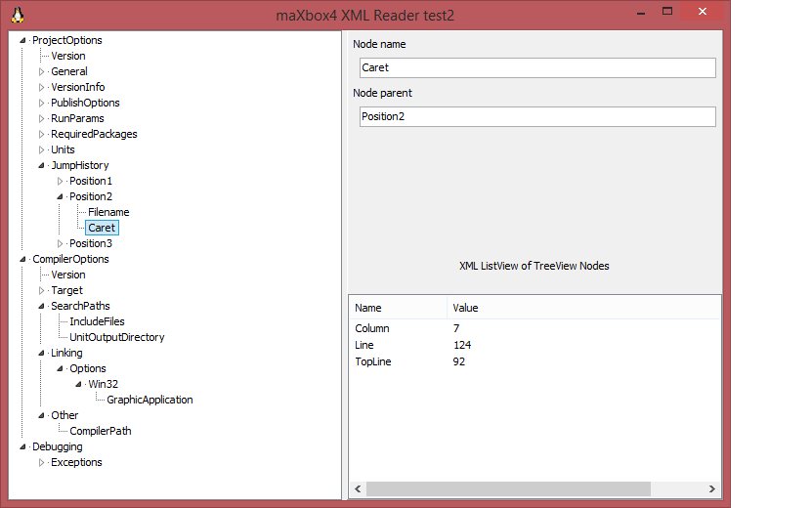The width and height of the screenshot is (812, 508).
Task: Click the Node parent input field
Action: click(x=536, y=116)
